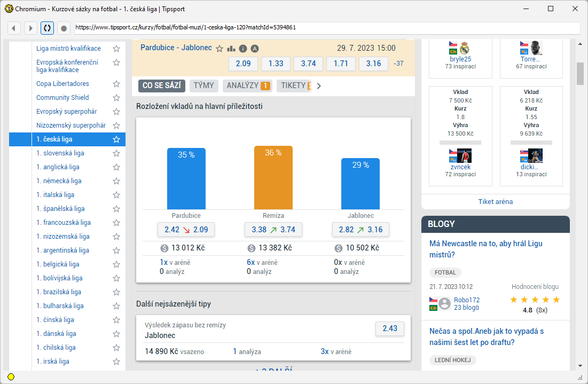Star the 1. čínská liga
The width and height of the screenshot is (588, 384).
pyautogui.click(x=116, y=319)
